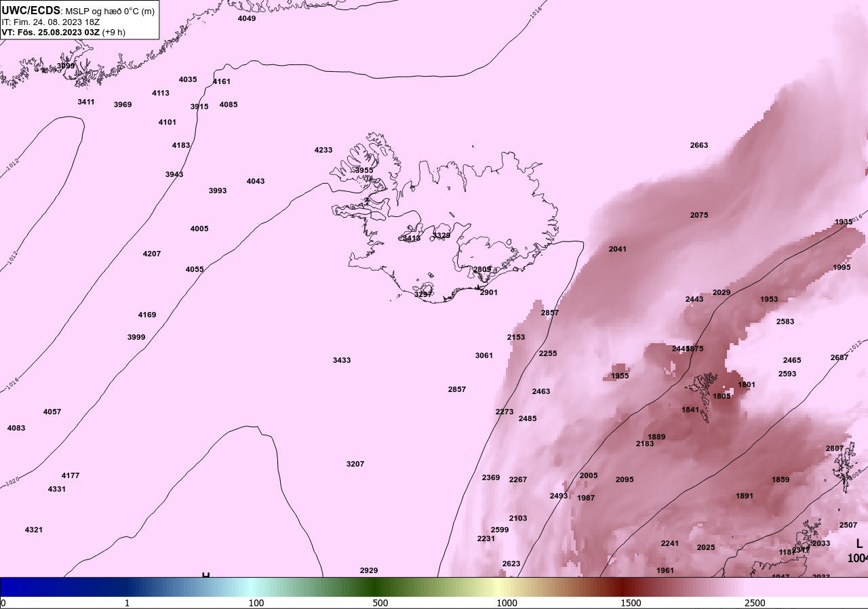Click the freezing level value 2025
This screenshot has width=868, height=609.
tap(706, 547)
